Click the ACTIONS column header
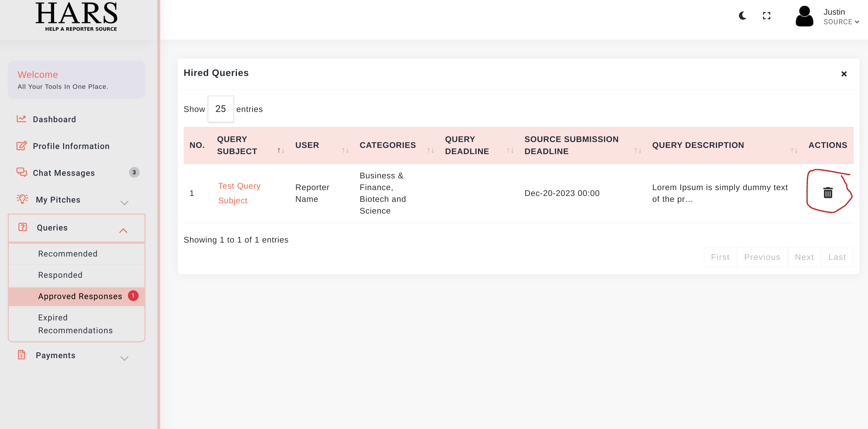868x429 pixels. (x=828, y=145)
